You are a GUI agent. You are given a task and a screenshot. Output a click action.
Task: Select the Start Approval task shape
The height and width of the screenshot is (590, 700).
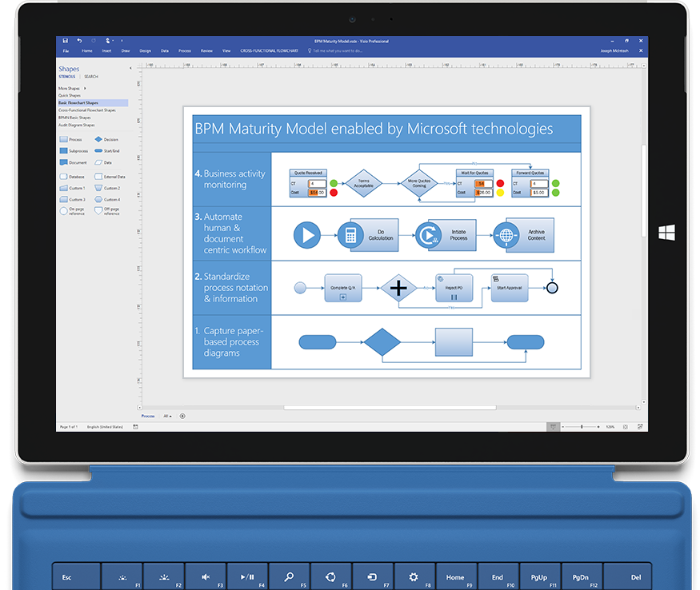pos(510,289)
